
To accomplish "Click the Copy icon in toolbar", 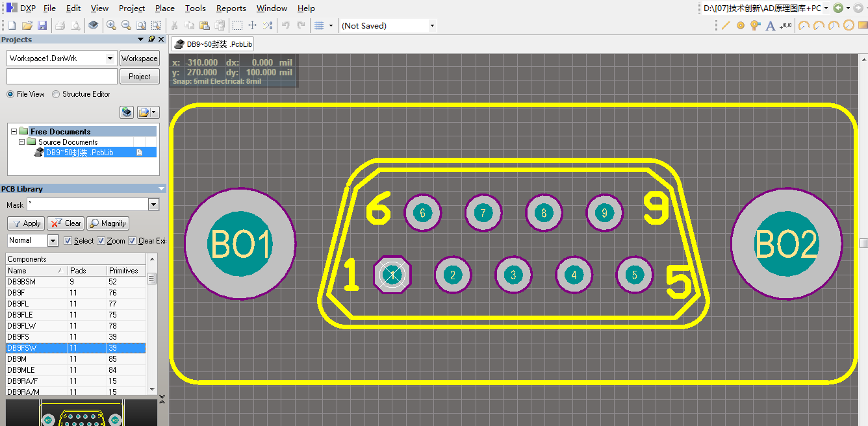I will coord(189,25).
